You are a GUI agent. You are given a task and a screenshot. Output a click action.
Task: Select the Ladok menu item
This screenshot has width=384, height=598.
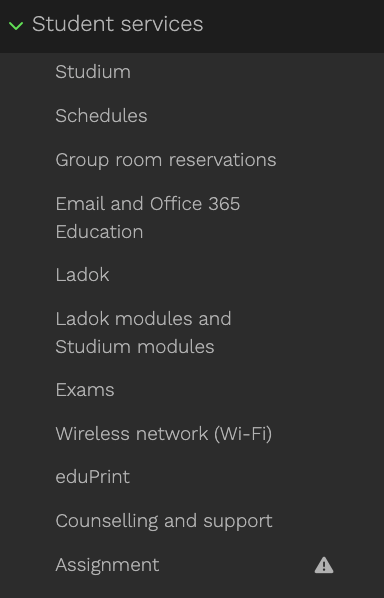click(x=82, y=275)
